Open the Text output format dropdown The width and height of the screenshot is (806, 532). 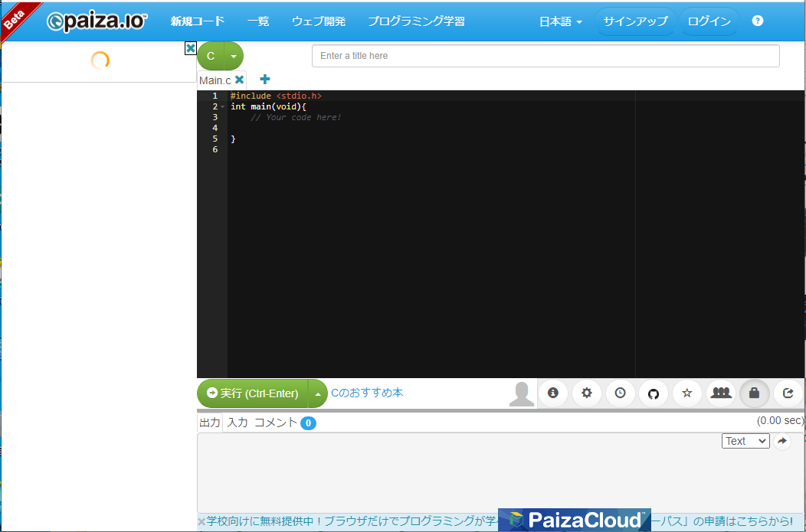[x=745, y=441]
